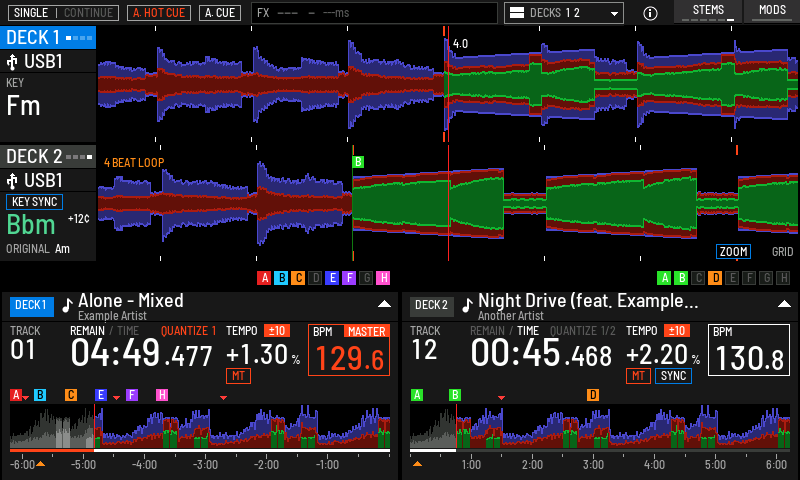Select pink hot cue H in center row
This screenshot has width=800, height=480.
coord(383,278)
